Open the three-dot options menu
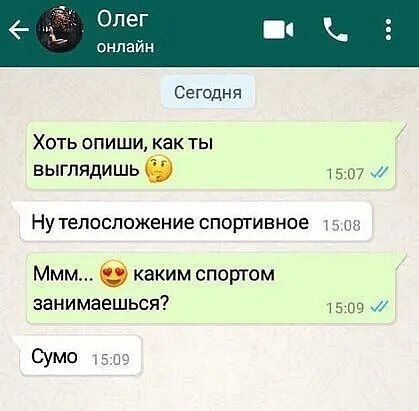This screenshot has width=419, height=411. (388, 30)
